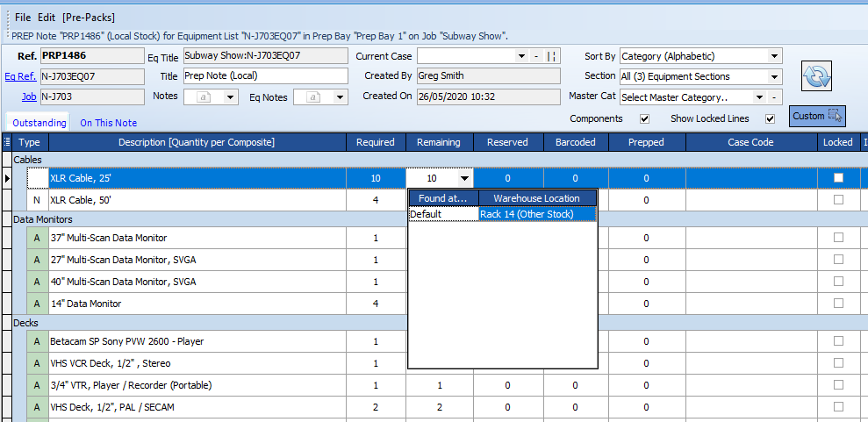Open the Remaining quantity dropdown arrow
The image size is (868, 422).
[x=464, y=179]
